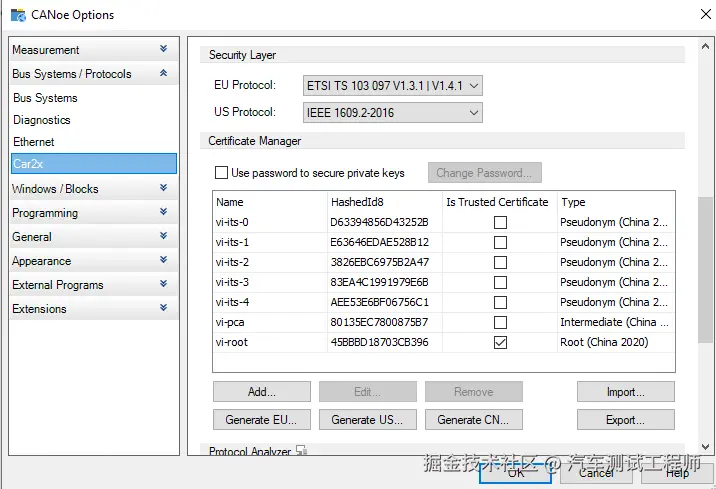
Task: Toggle trusted certificate for vi-pca
Action: point(500,322)
